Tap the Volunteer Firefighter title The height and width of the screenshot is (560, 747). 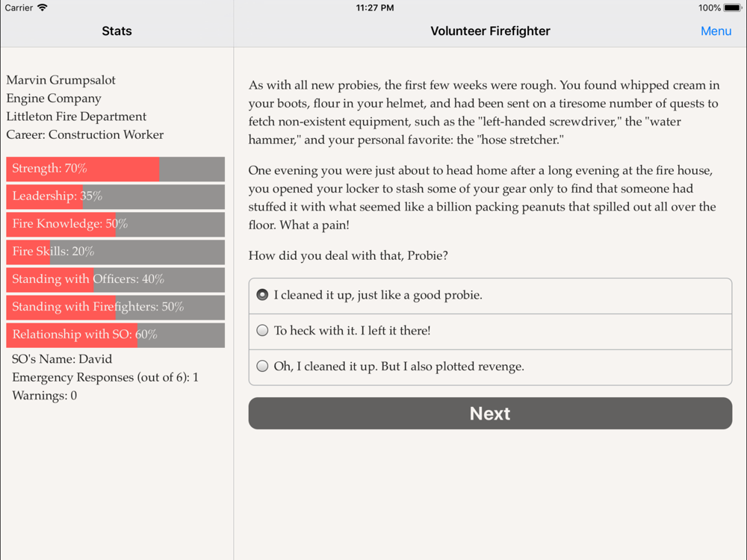[x=490, y=31]
